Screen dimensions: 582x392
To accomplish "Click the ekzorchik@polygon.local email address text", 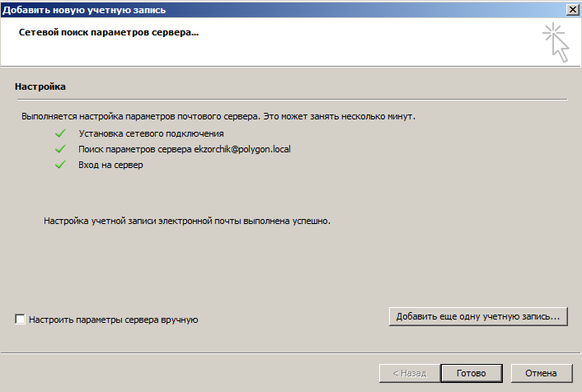I will 242,149.
